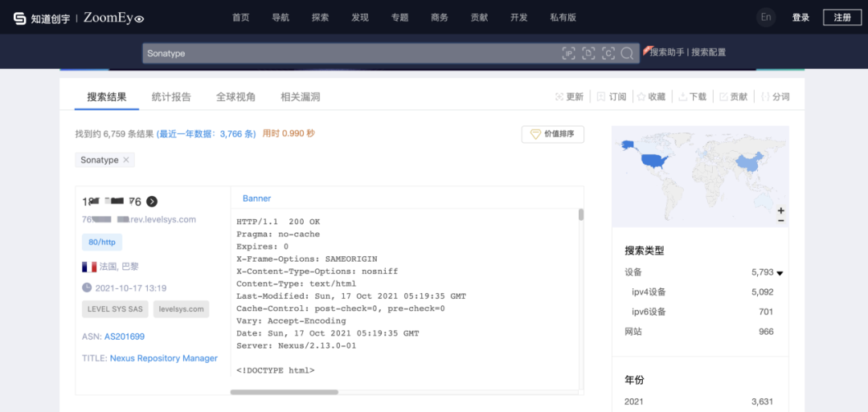Click the magnifier search icon
This screenshot has width=868, height=412.
pyautogui.click(x=627, y=53)
